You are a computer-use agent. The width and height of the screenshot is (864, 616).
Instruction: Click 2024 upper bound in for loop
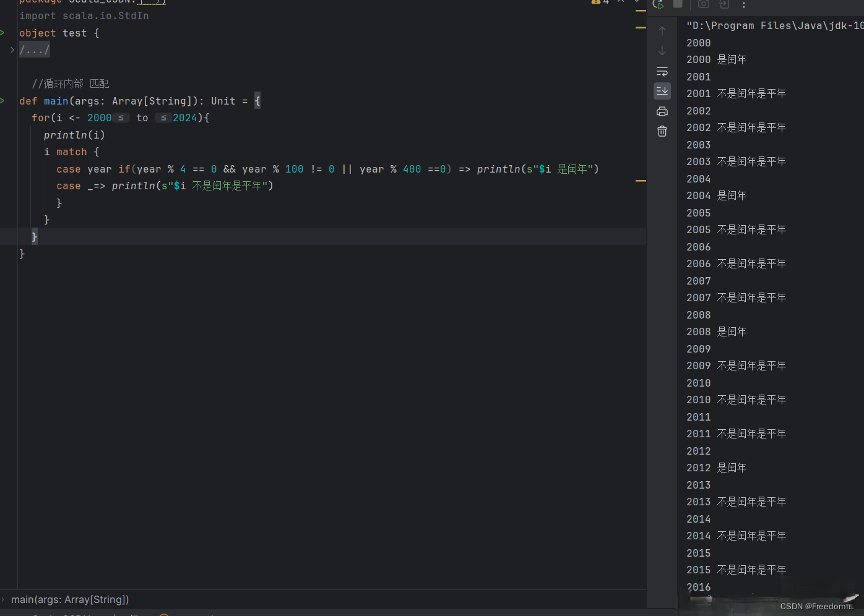(185, 118)
